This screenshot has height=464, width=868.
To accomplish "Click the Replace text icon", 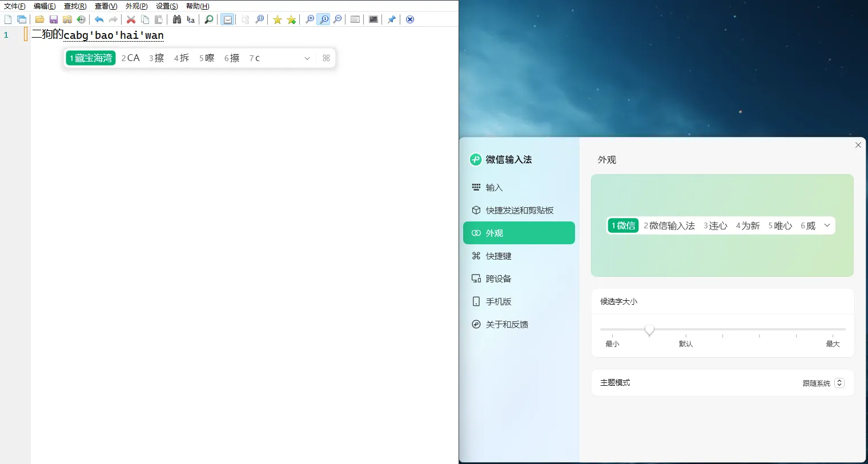I will [190, 19].
